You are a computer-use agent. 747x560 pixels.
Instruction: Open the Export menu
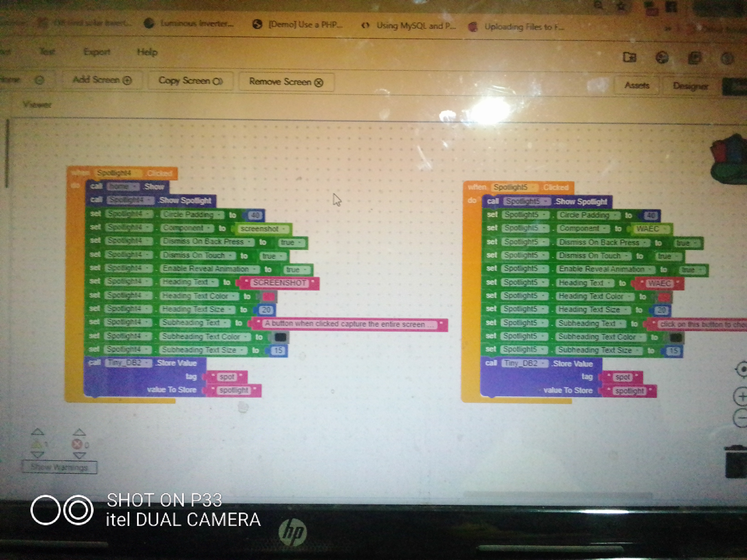tap(97, 52)
